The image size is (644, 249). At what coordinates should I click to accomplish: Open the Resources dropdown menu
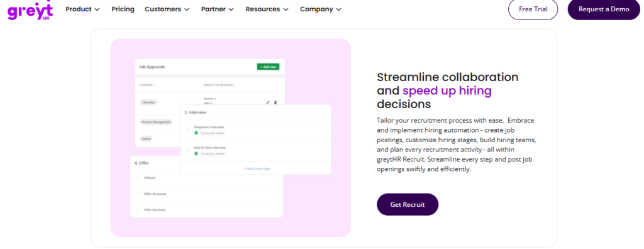click(267, 9)
